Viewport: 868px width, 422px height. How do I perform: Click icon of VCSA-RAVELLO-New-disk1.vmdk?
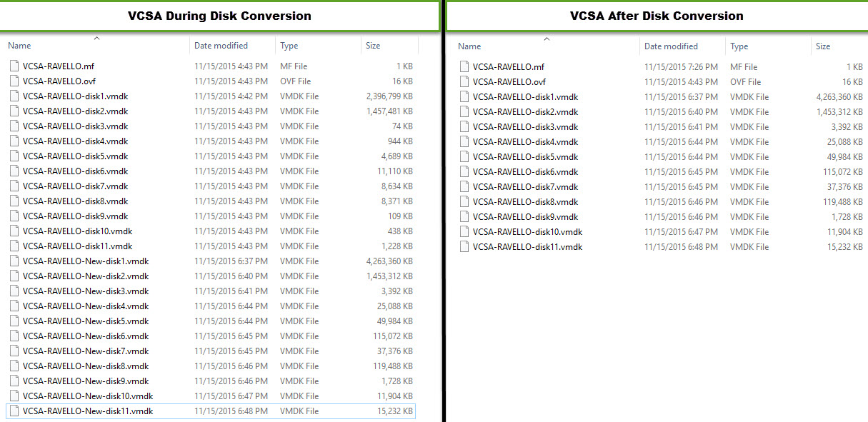pos(15,261)
